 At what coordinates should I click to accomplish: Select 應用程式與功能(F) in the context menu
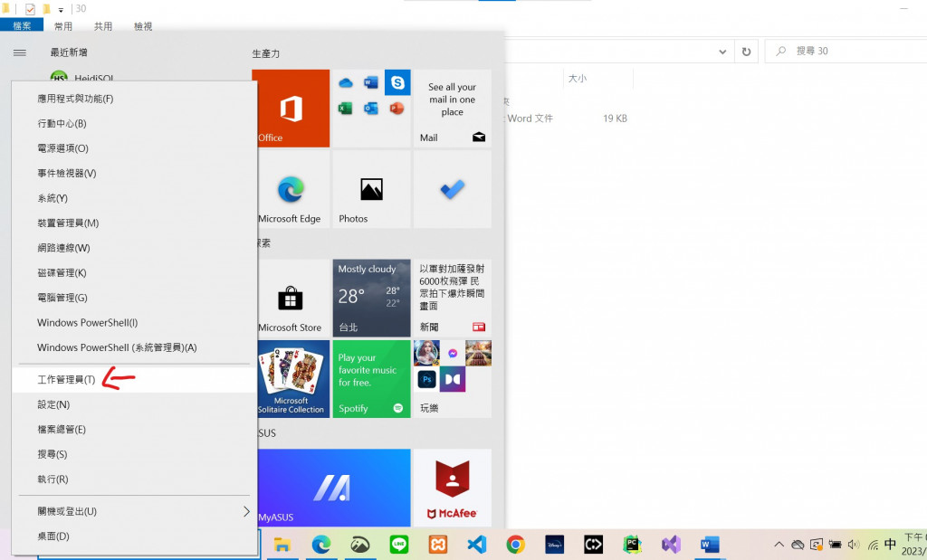click(134, 99)
